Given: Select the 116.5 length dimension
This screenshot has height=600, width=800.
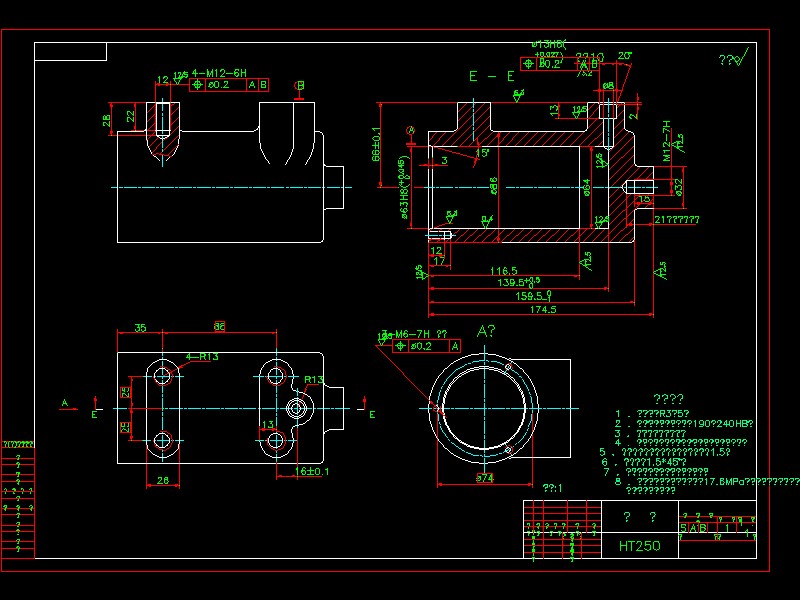Looking at the screenshot, I should click(x=504, y=271).
